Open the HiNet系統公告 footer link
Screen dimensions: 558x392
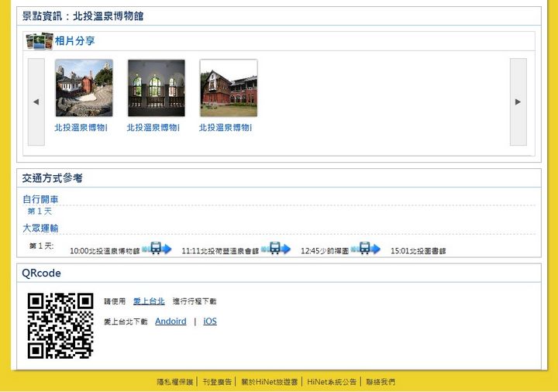[332, 382]
